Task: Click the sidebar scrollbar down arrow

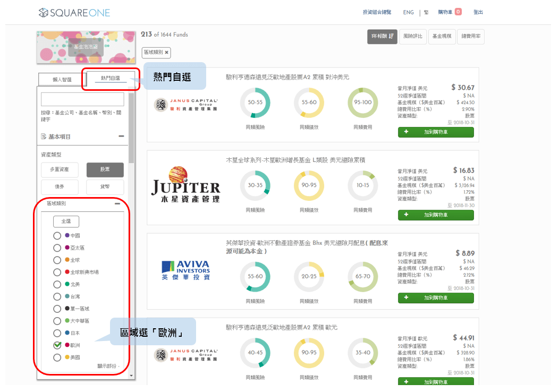Action: coord(132,376)
